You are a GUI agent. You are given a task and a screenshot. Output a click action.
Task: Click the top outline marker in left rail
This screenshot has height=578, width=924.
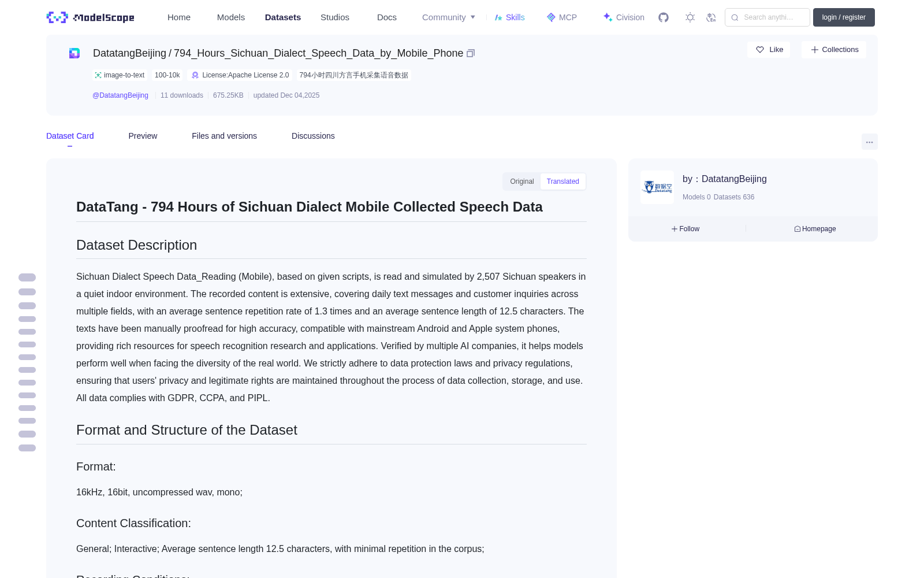27,277
